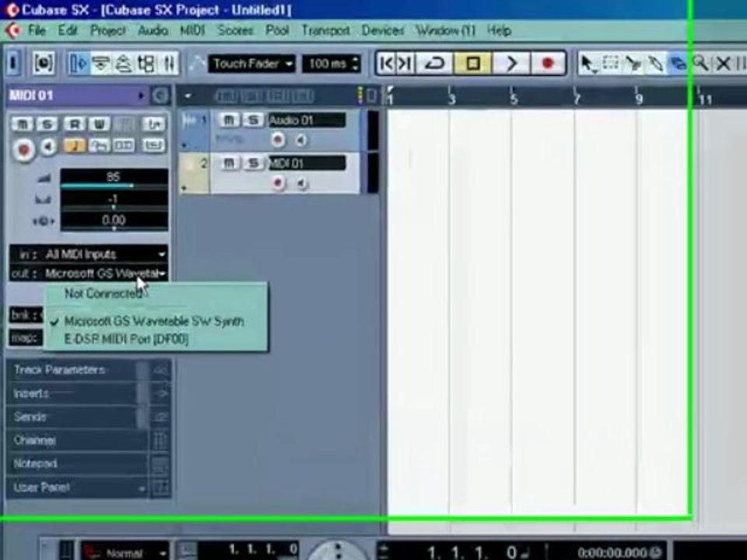Viewport: 747px width, 560px height.
Task: Record-enable MIDI 01 track in list
Action: click(x=278, y=184)
